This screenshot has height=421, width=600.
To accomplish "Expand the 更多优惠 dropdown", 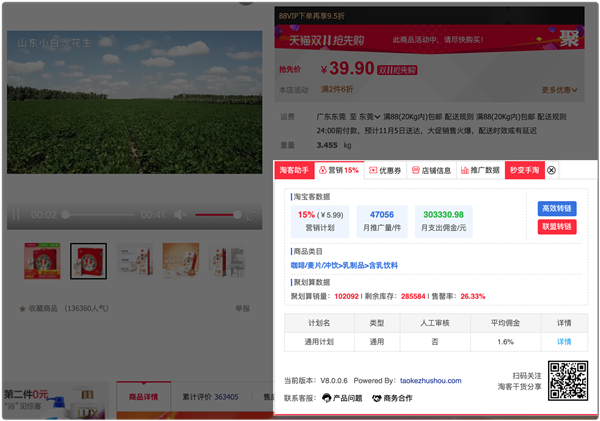I will pos(560,90).
